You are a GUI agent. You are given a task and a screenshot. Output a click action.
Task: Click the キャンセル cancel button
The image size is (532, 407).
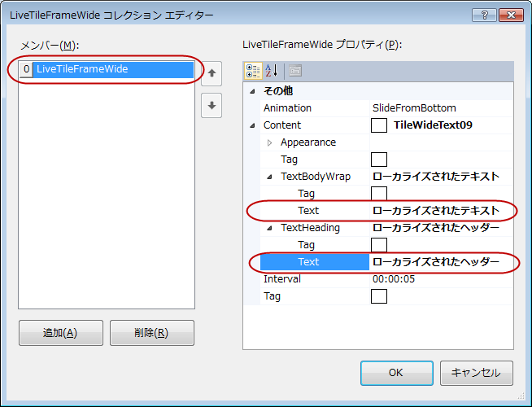tap(477, 373)
